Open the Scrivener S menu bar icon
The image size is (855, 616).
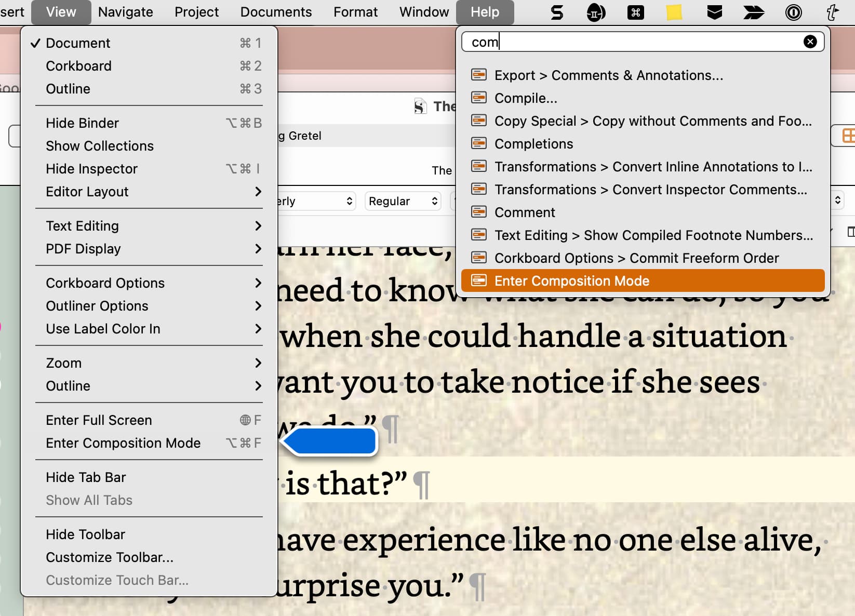[557, 12]
